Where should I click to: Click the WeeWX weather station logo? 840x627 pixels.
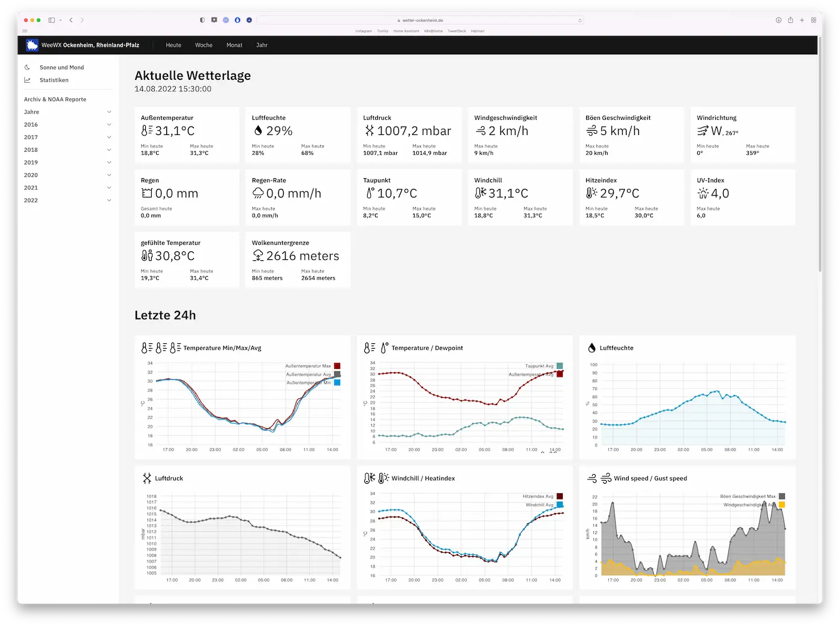[32, 45]
